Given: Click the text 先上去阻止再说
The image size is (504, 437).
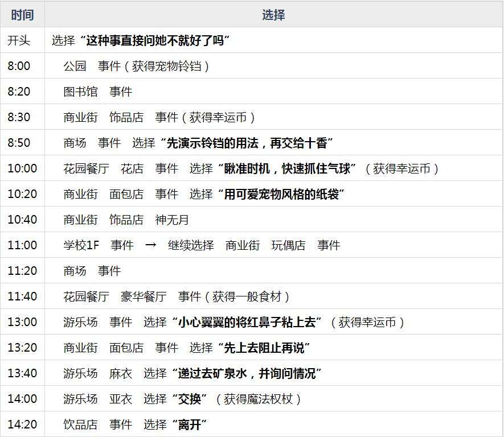Looking at the screenshot, I should pos(264,348).
